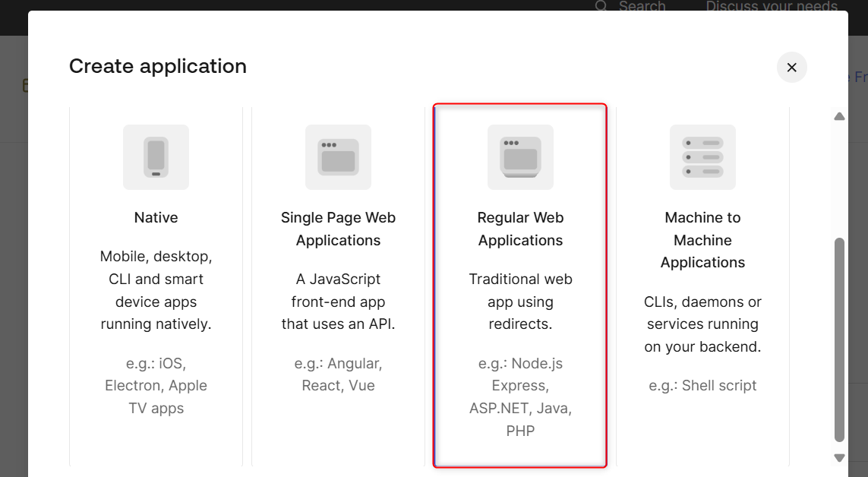Click the vertical scrollbar thumb

pyautogui.click(x=839, y=340)
